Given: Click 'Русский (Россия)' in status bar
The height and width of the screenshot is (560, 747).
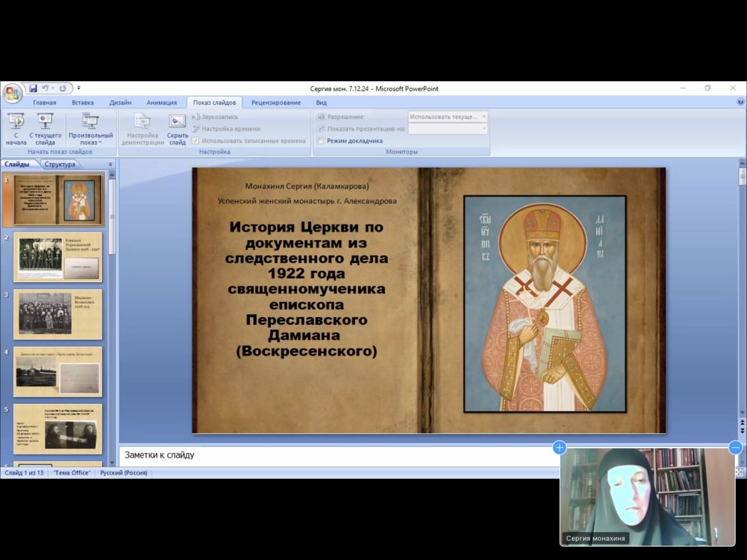Looking at the screenshot, I should pos(123,472).
